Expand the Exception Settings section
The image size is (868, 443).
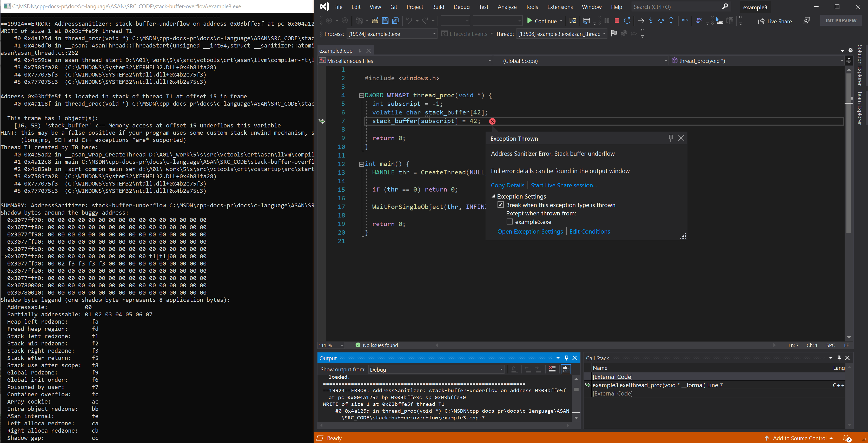(x=494, y=196)
